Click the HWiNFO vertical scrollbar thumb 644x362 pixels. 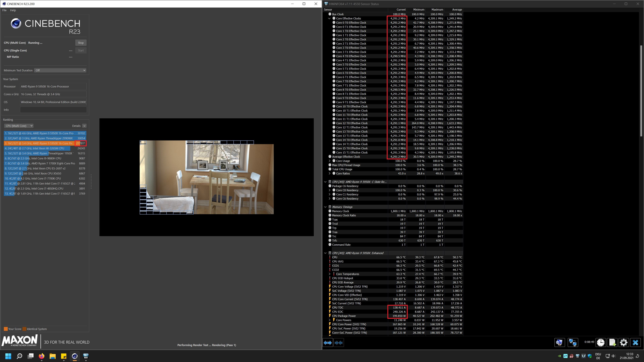(641, 91)
